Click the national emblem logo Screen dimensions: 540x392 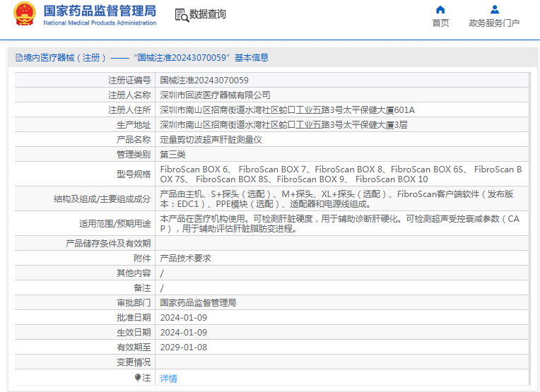25,14
